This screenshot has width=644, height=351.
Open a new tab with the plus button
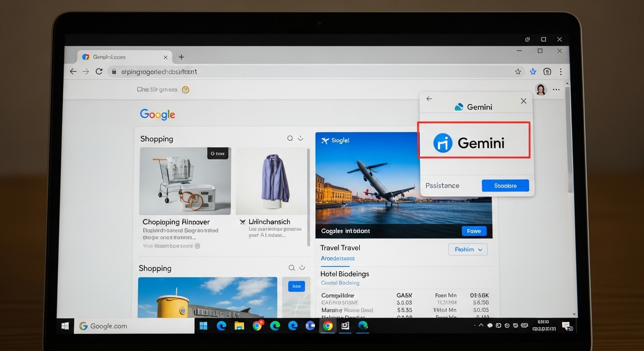(x=181, y=57)
